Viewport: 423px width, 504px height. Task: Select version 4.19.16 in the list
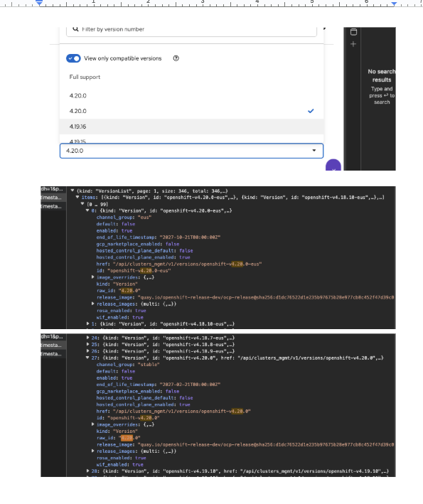[191, 127]
